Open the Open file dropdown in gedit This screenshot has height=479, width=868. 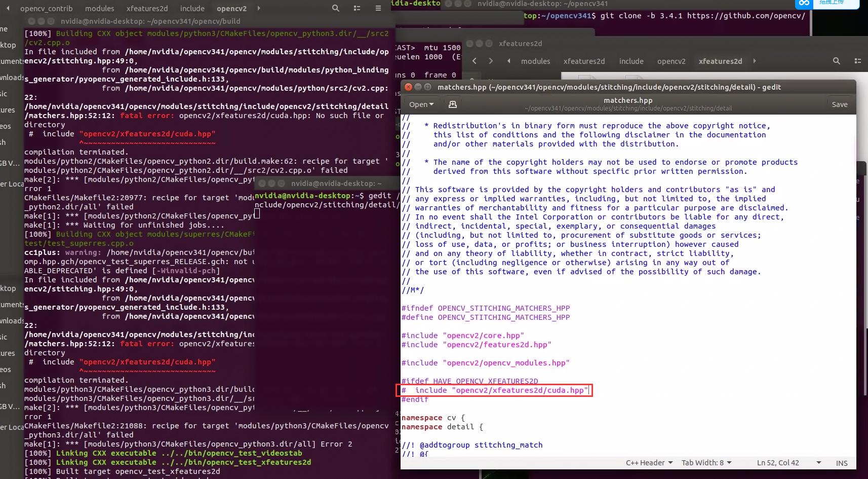[421, 104]
